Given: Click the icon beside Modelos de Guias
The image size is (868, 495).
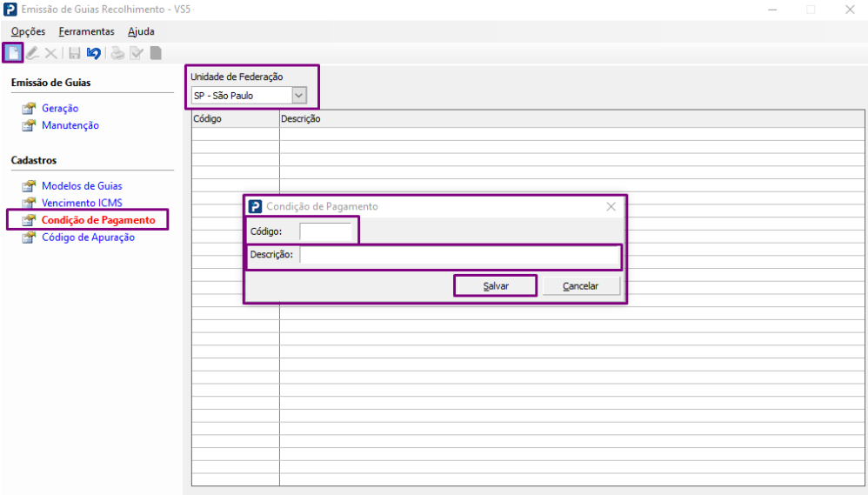Looking at the screenshot, I should pos(29,186).
